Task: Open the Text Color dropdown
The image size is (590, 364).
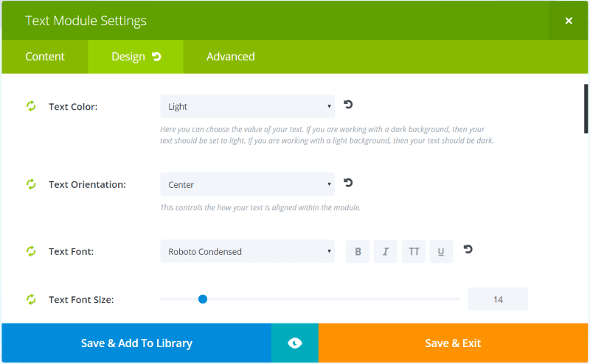Action: [248, 106]
